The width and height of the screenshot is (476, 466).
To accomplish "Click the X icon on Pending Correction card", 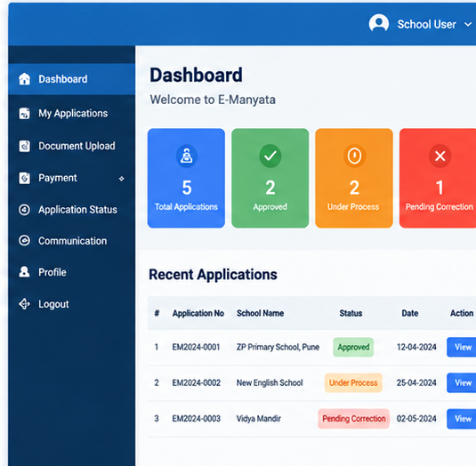I will tap(440, 156).
